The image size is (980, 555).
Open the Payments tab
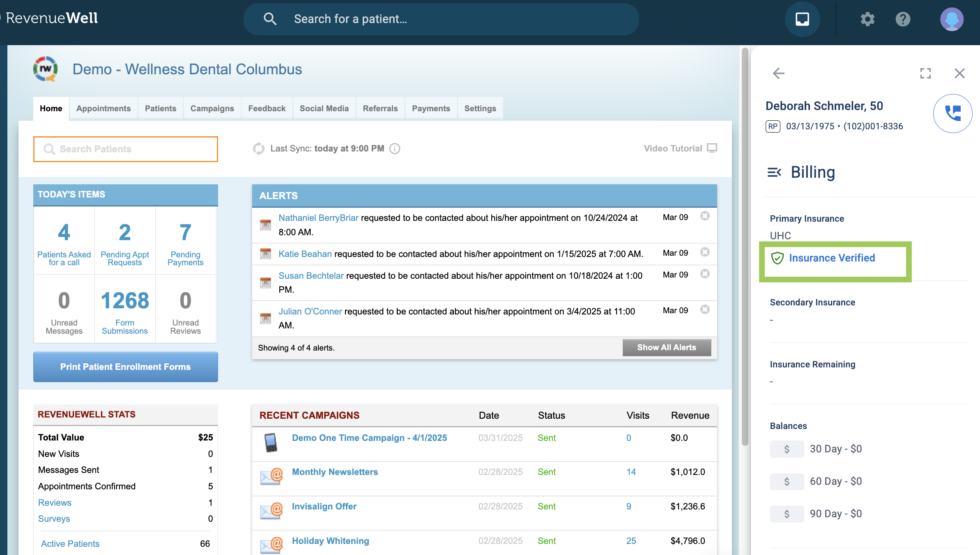[431, 108]
